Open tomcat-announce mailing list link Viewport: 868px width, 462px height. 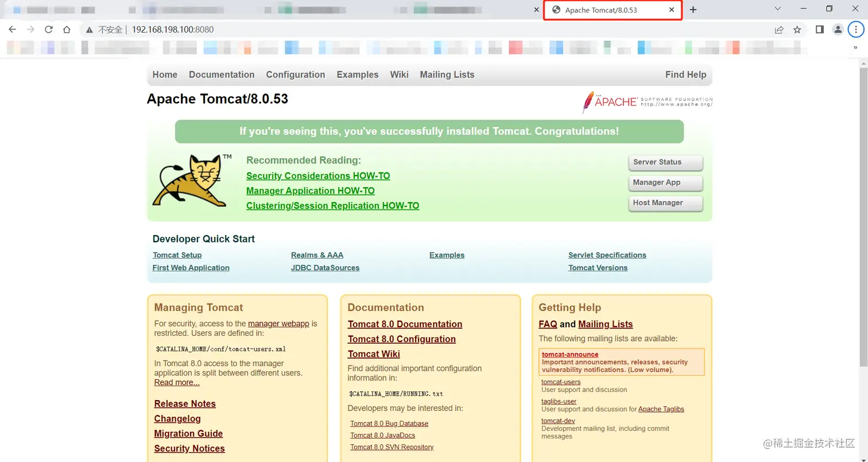click(x=570, y=354)
